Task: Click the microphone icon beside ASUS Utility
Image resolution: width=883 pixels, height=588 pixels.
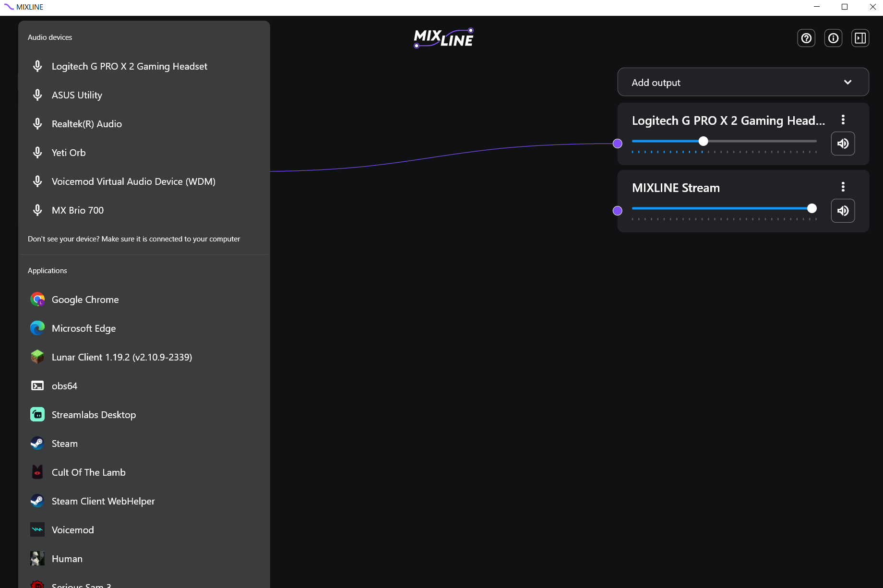Action: coord(37,95)
